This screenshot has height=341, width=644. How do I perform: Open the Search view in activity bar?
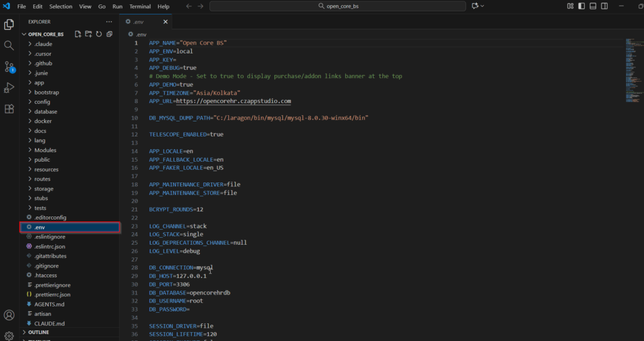point(9,45)
